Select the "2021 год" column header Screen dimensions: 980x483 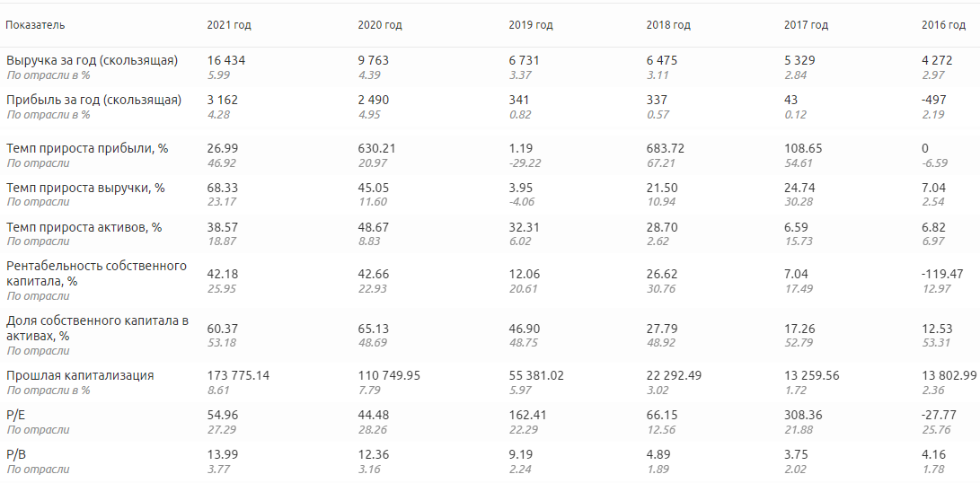pyautogui.click(x=229, y=25)
